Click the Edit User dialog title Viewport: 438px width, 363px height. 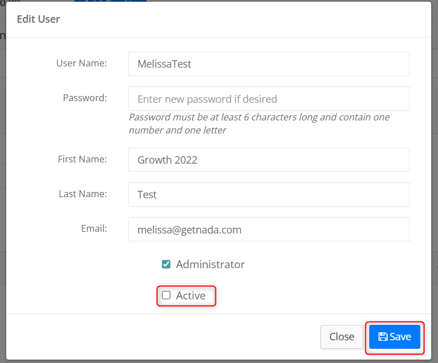point(38,19)
